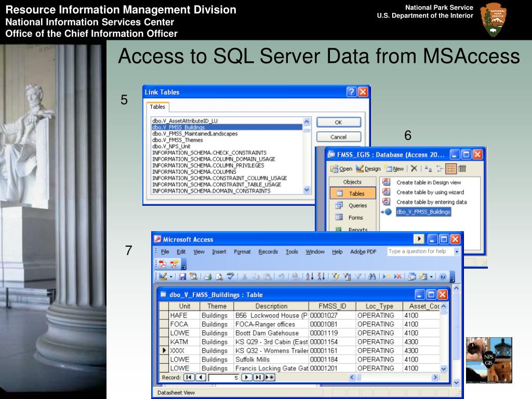This screenshot has width=532, height=399.
Task: Select dbo.V_FMSS_Themes in Link Tables list
Action: coord(227,140)
